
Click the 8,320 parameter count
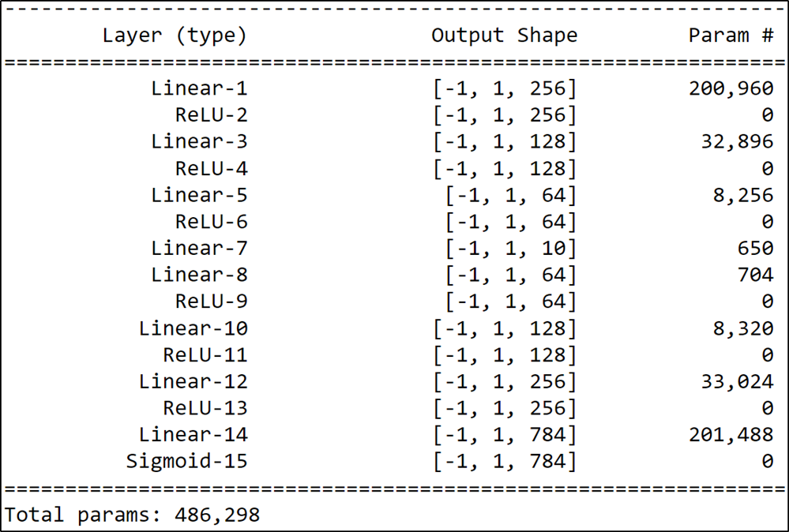[743, 328]
